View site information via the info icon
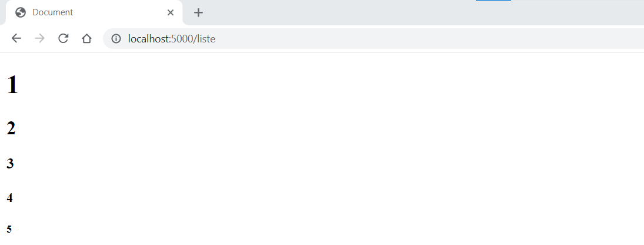This screenshot has width=644, height=245. pos(116,39)
